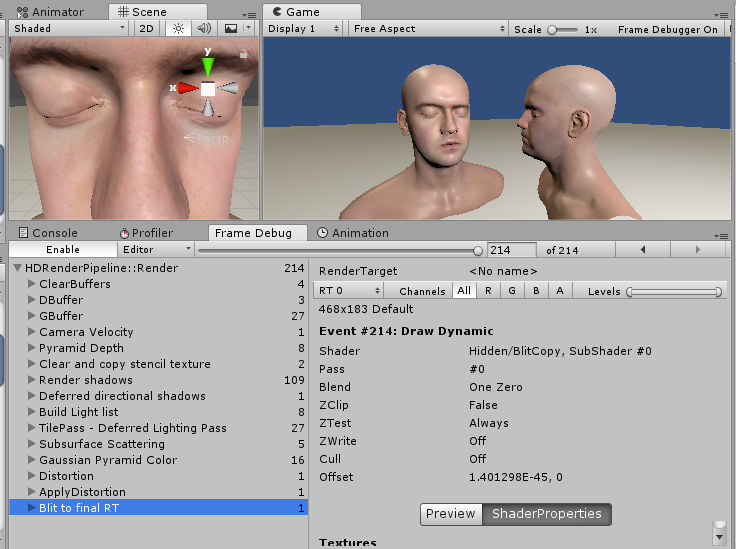Open the Frame Debug panel options menu icon

point(721,236)
